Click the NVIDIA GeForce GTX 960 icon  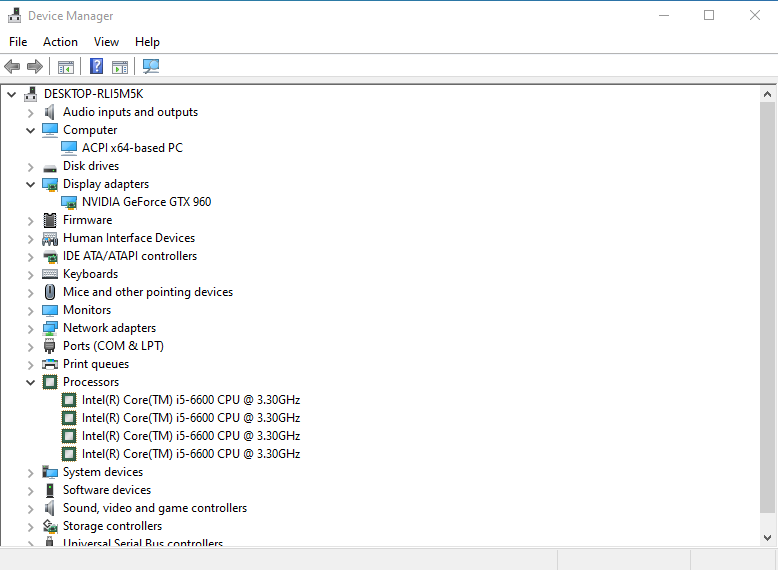point(69,202)
